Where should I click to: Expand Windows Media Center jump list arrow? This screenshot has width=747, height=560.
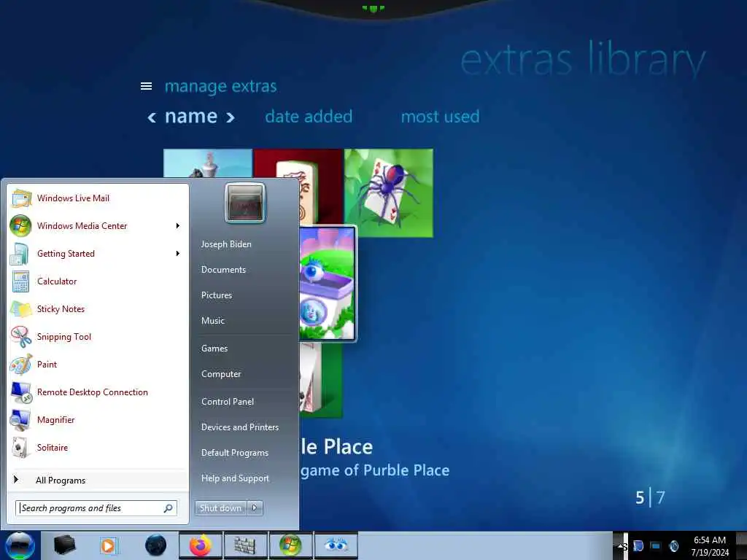click(x=178, y=226)
